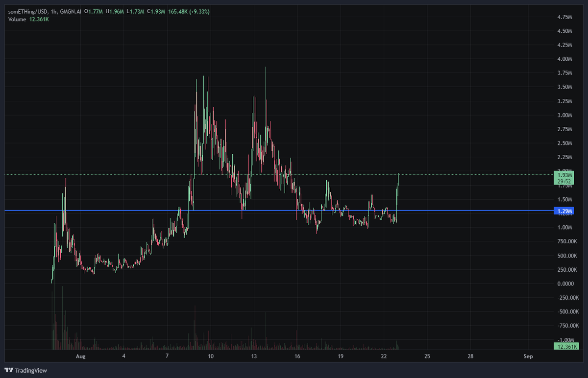The width and height of the screenshot is (588, 378).
Task: Click the 2.50M price axis label
Action: pyautogui.click(x=565, y=143)
